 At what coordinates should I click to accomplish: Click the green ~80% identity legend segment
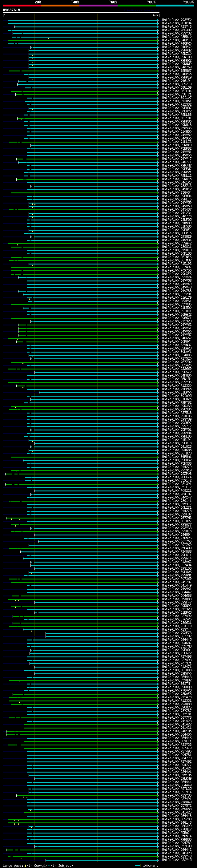(137, 6)
